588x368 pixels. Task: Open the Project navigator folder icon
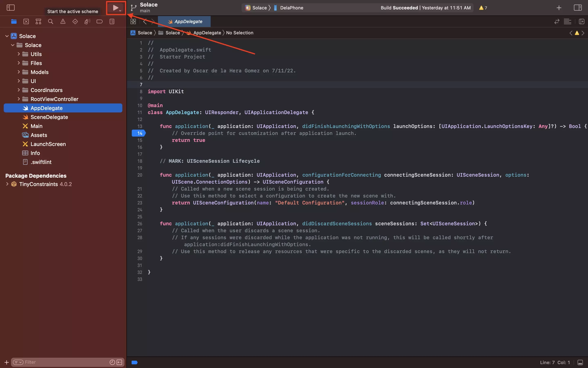pos(14,21)
